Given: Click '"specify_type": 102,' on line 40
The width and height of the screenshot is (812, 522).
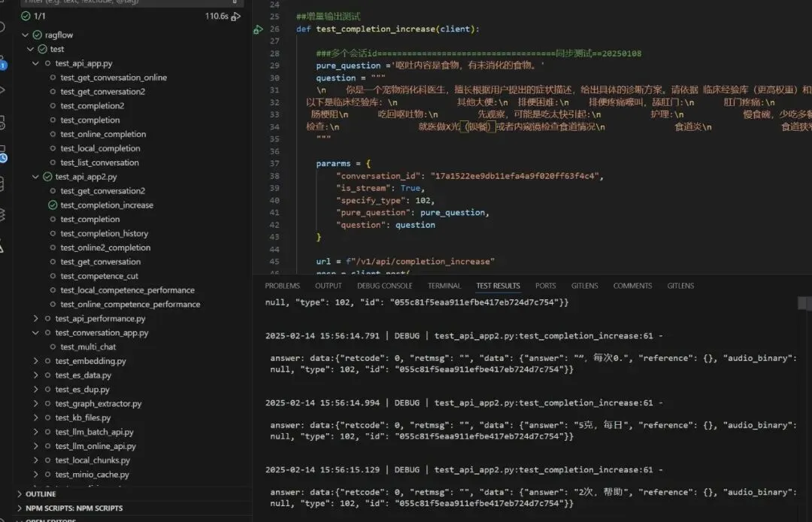Looking at the screenshot, I should (385, 200).
